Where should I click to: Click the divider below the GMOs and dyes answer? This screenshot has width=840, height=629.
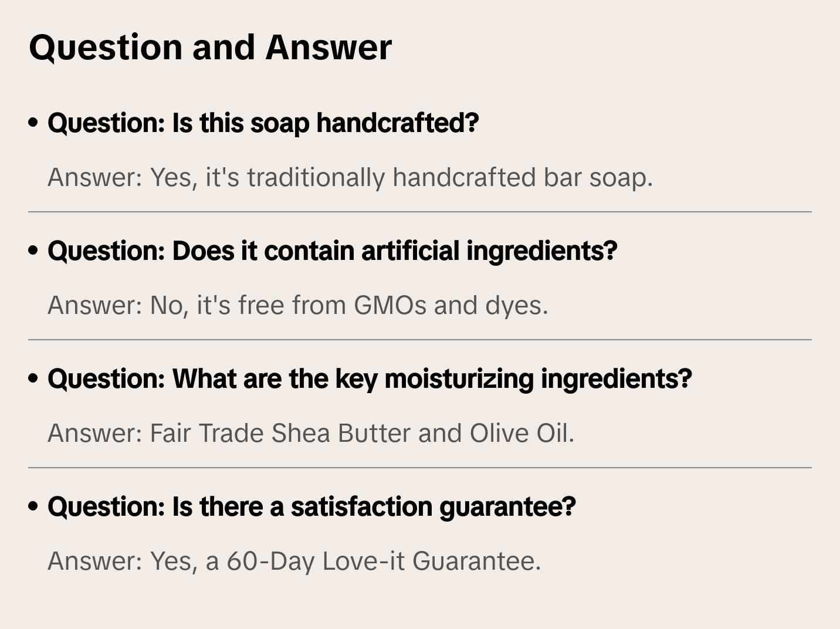pyautogui.click(x=420, y=340)
